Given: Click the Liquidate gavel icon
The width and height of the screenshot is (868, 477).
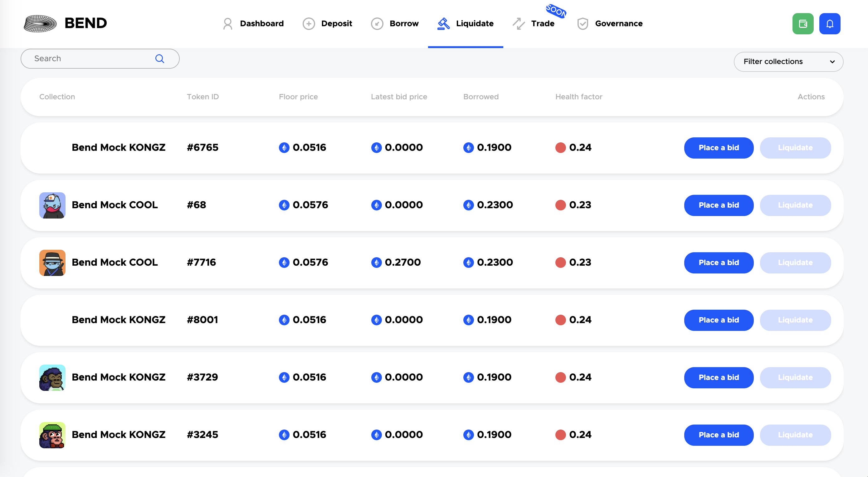Looking at the screenshot, I should click(443, 24).
